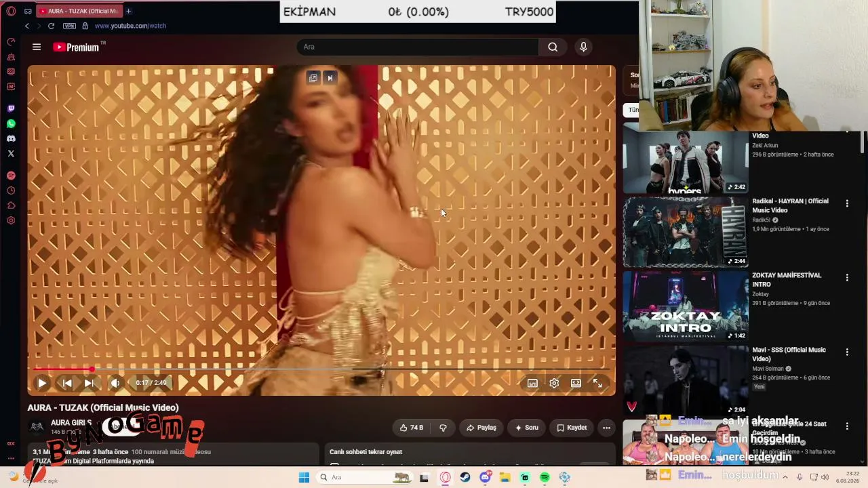Open Mavi Solman channel name
Viewport: 868px width, 488px height.
tap(768, 369)
